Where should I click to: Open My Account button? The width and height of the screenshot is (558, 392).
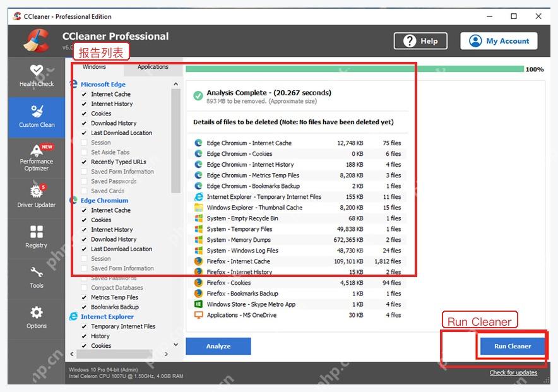tap(499, 41)
